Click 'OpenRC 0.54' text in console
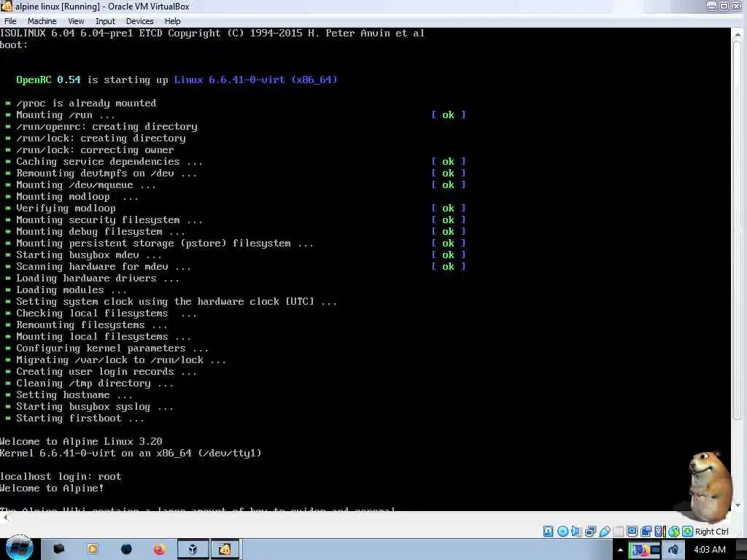Viewport: 747px width, 560px height. point(48,79)
